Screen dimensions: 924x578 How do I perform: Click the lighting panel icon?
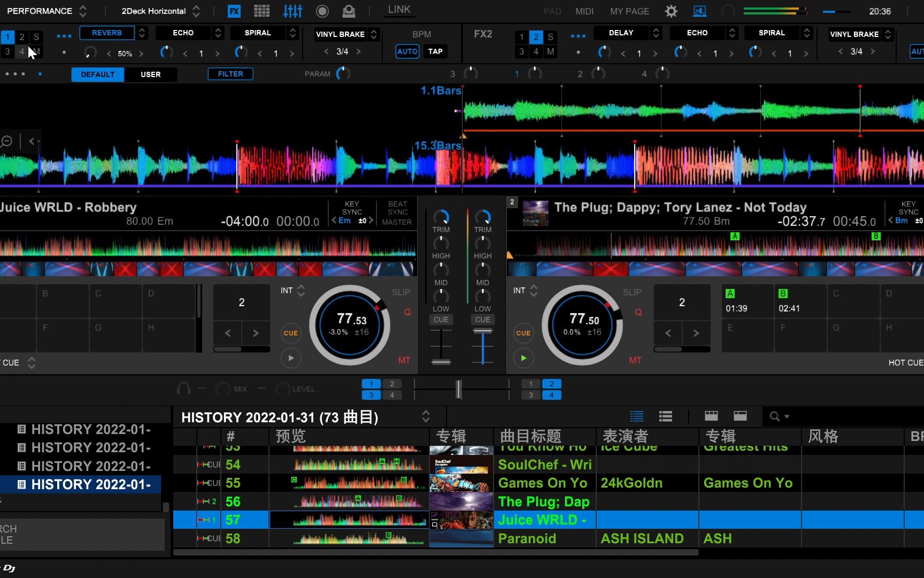349,11
